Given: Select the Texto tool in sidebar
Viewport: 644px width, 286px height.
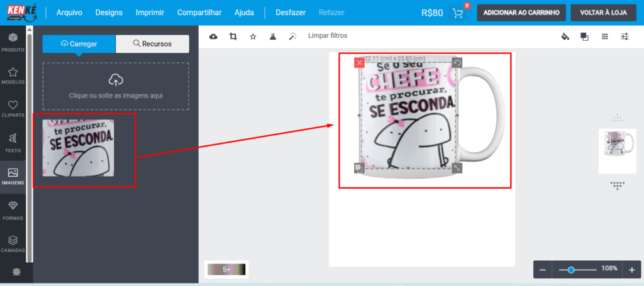Looking at the screenshot, I should click(x=13, y=143).
